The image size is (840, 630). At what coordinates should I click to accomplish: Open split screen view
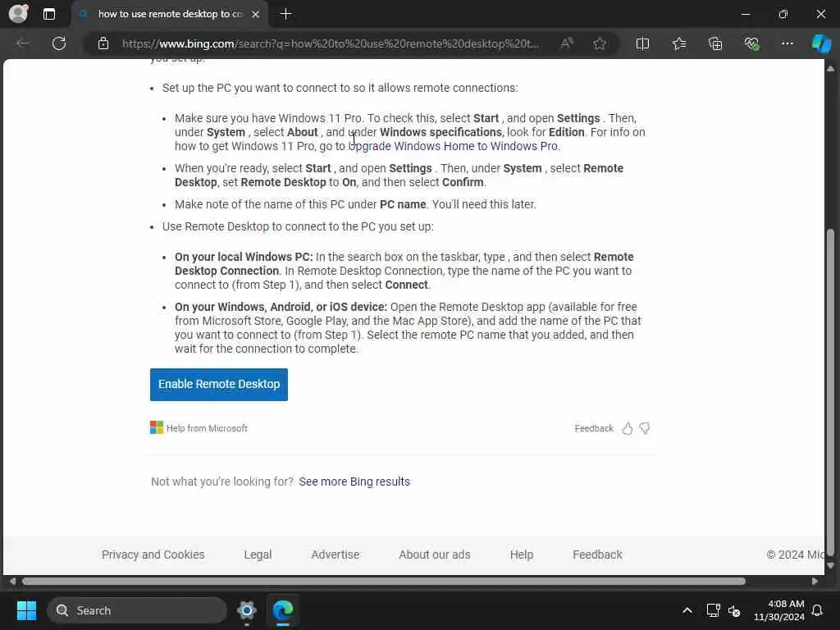pos(642,43)
